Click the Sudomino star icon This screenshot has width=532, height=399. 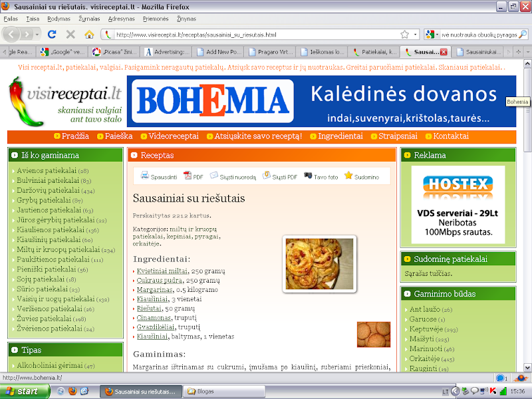348,176
